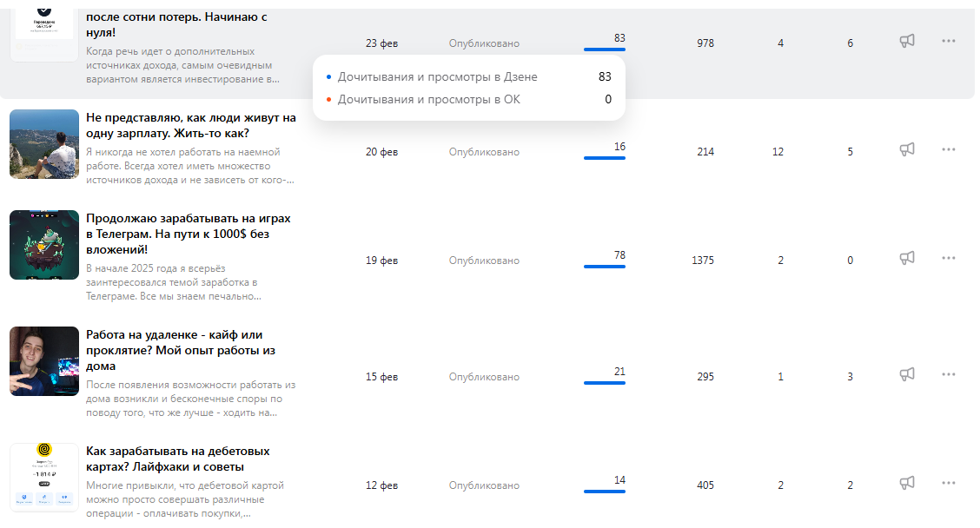Image resolution: width=980 pixels, height=528 pixels.
Task: Click the excerpt starting 'Многие привыкли, что дебетовой картой'
Action: 185,499
